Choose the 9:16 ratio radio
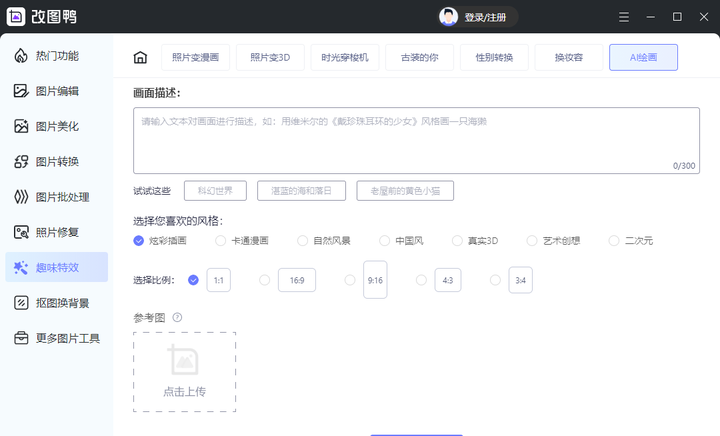Viewport: 720px width, 436px height. (350, 280)
